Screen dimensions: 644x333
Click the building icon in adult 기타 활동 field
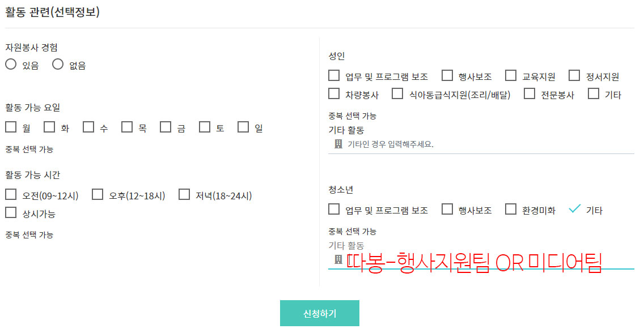338,144
